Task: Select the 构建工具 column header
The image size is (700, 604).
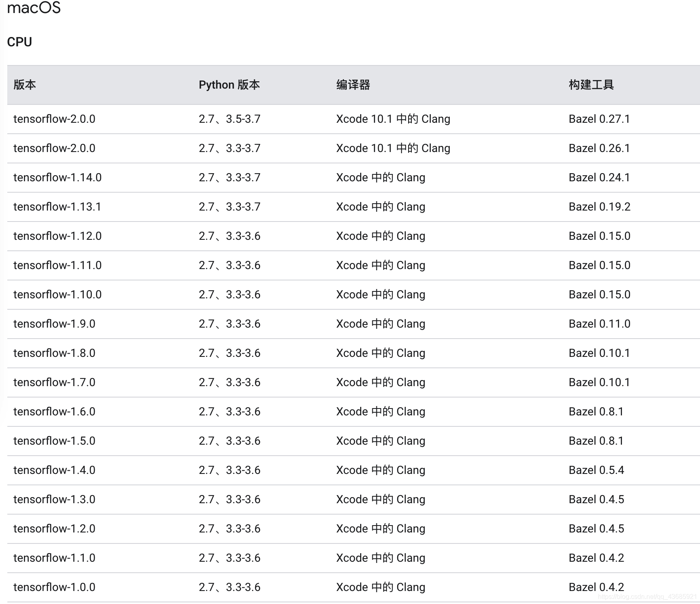Action: 591,85
